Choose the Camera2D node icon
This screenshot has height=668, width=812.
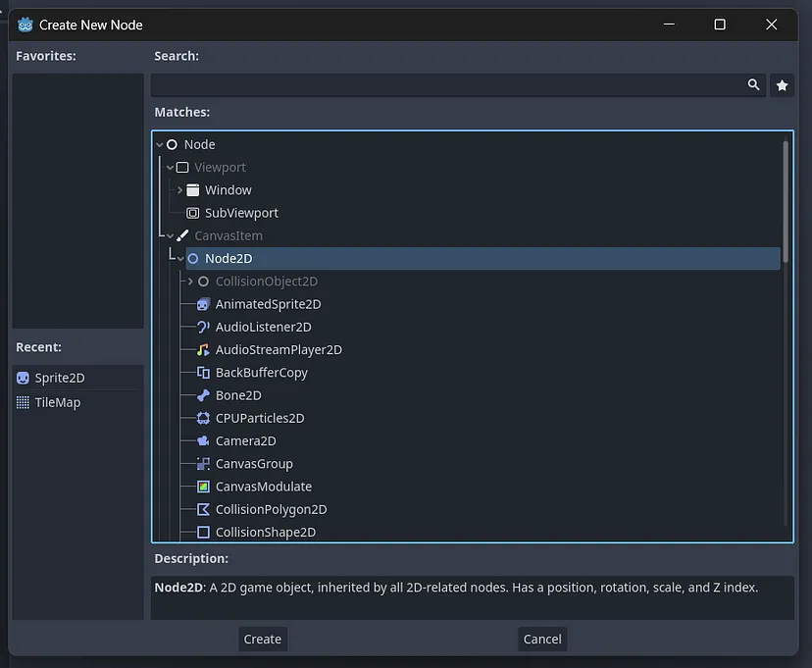[203, 440]
